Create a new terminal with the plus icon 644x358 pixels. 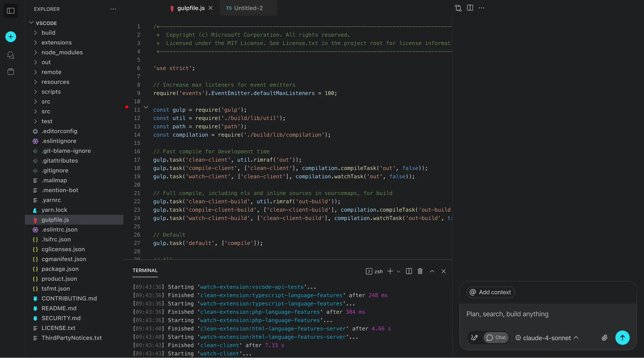coord(390,271)
